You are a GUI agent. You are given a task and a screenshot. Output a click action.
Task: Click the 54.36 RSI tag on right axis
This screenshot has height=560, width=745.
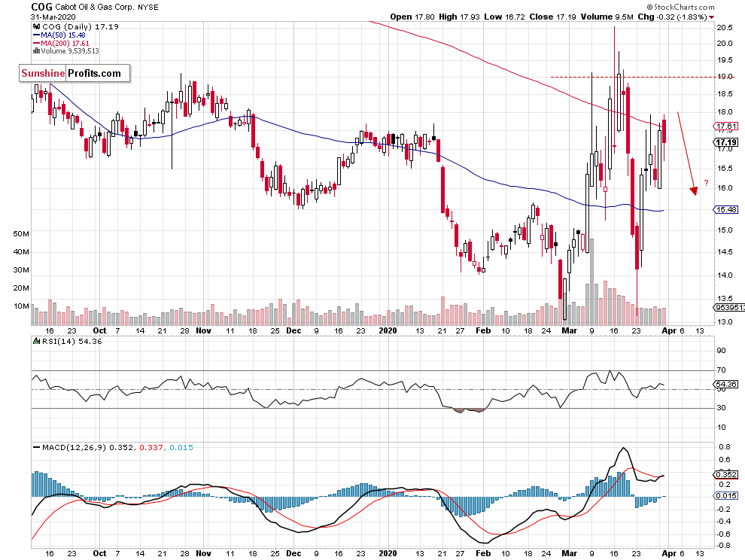point(726,384)
